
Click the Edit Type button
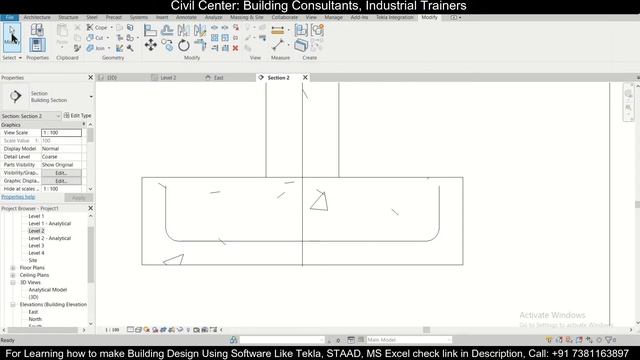[78, 116]
